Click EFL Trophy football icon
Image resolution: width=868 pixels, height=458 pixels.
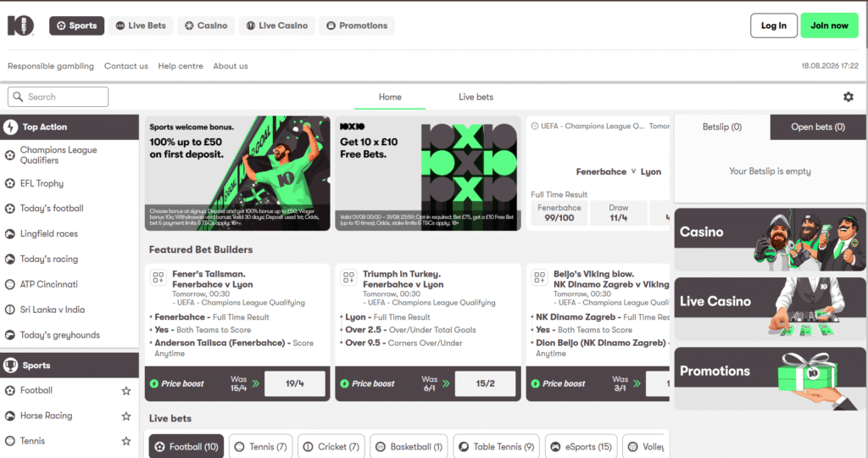point(10,183)
